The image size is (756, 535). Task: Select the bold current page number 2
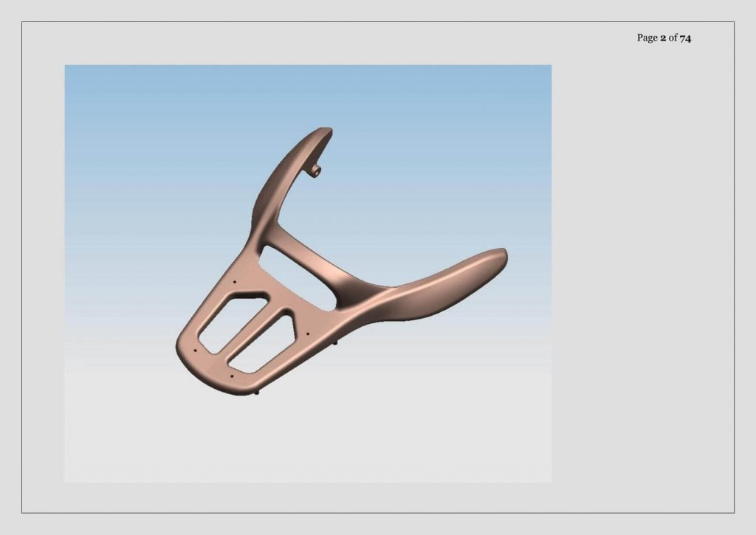point(663,38)
